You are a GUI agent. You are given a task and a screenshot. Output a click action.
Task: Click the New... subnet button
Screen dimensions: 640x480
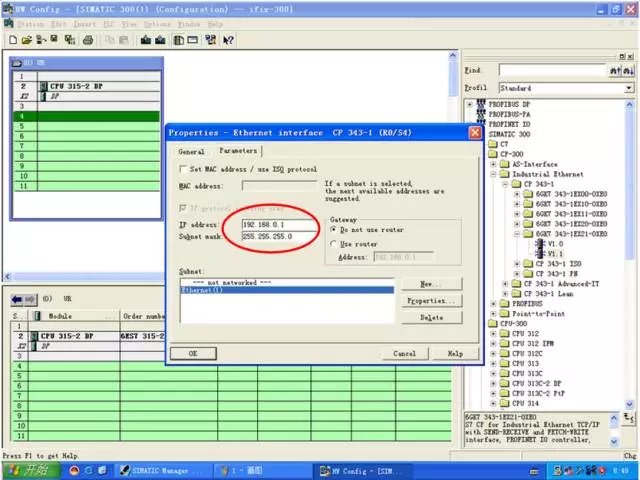(x=431, y=283)
